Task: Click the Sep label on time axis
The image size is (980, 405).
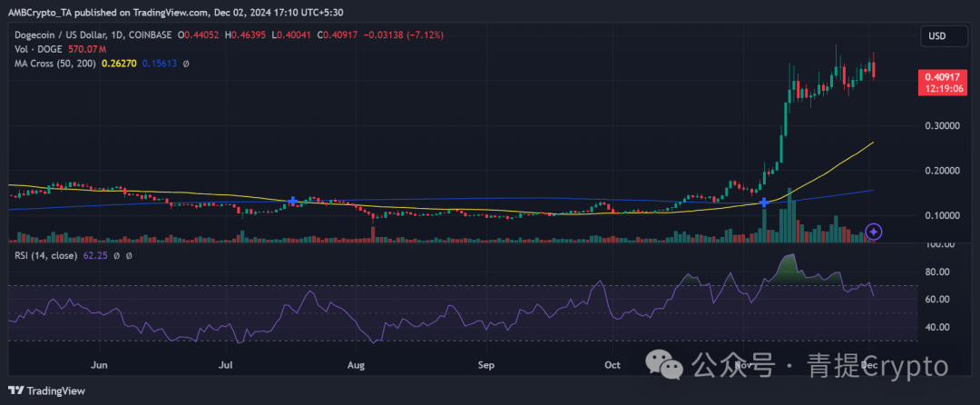Action: (485, 365)
